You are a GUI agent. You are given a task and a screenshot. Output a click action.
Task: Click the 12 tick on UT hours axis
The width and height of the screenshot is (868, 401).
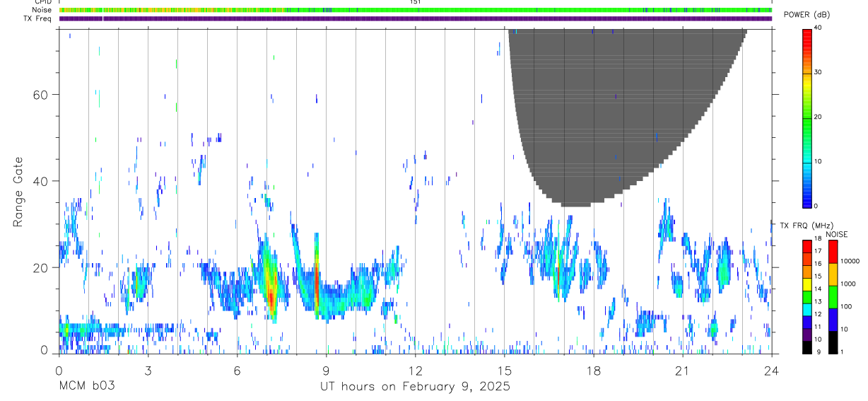(x=415, y=370)
